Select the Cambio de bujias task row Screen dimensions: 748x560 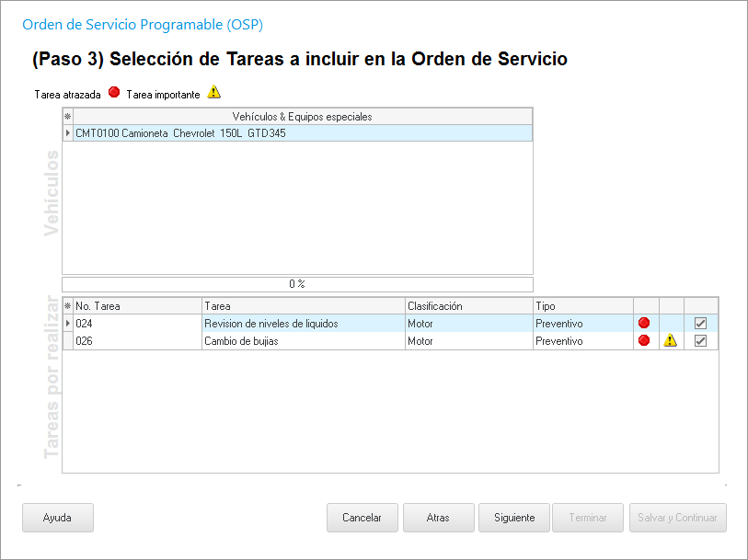tap(303, 341)
